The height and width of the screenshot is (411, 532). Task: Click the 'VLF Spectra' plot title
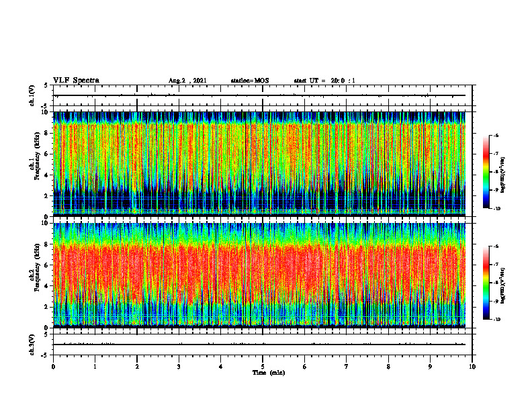click(x=76, y=81)
